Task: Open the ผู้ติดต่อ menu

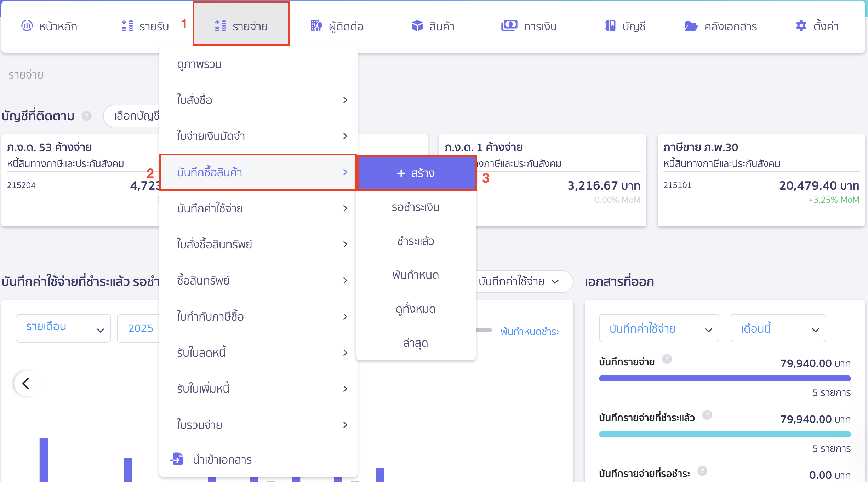Action: coord(337,26)
